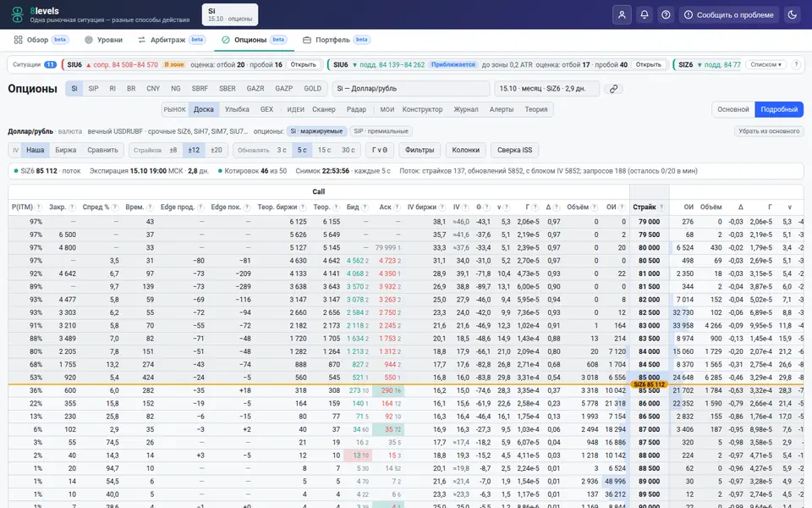
Task: Open the help question mark icon in header
Action: [666, 15]
